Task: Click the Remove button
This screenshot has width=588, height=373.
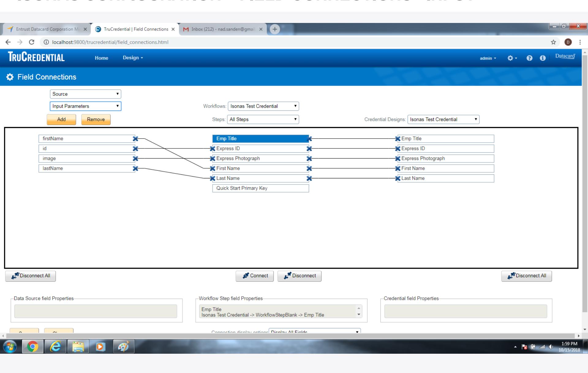Action: pos(96,119)
